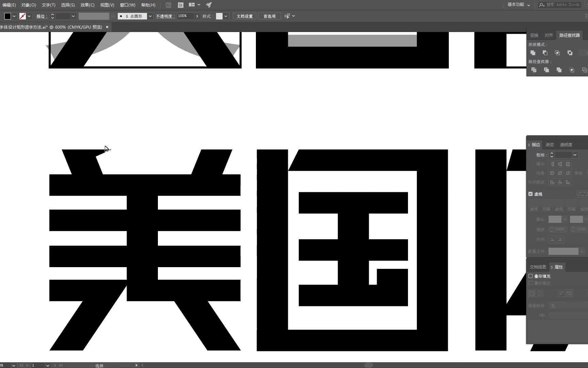This screenshot has width=588, height=368.
Task: Click the GPU performance rocket icon
Action: click(x=209, y=5)
